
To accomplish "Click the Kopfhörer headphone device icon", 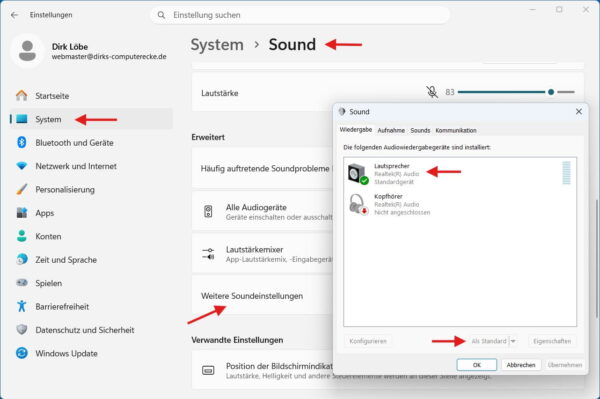I will click(x=359, y=204).
